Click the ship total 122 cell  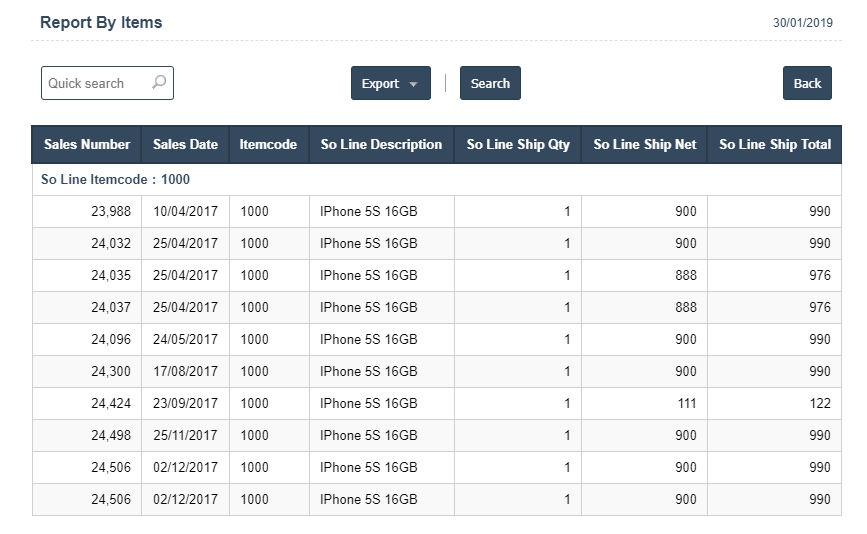tap(774, 404)
